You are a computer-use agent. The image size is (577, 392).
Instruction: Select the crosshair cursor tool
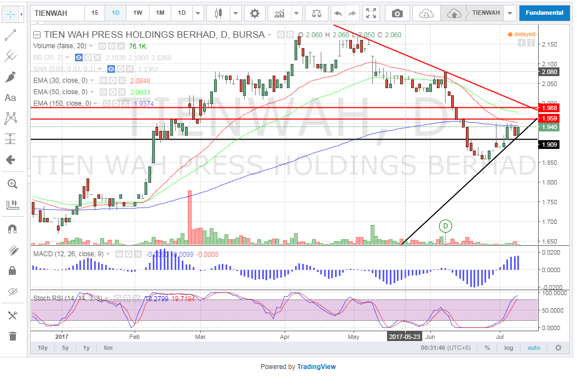[x=10, y=14]
